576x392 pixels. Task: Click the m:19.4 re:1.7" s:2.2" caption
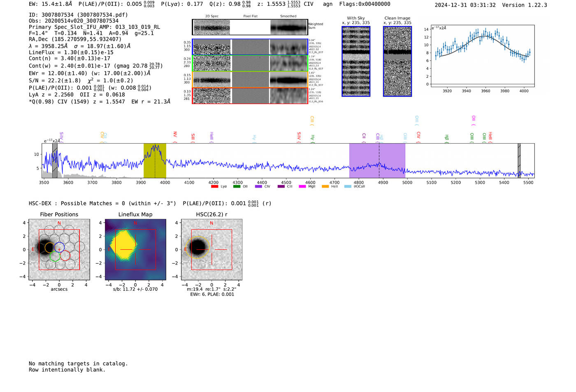[x=212, y=289]
